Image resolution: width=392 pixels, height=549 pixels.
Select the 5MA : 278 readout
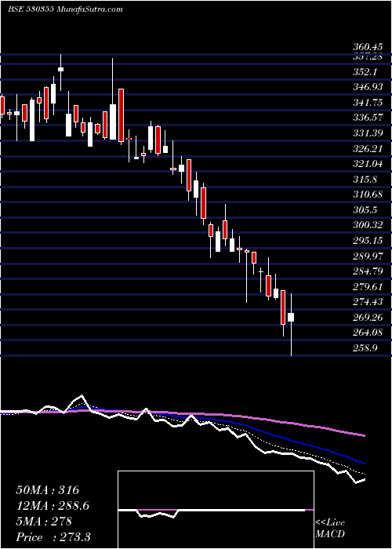point(44,522)
